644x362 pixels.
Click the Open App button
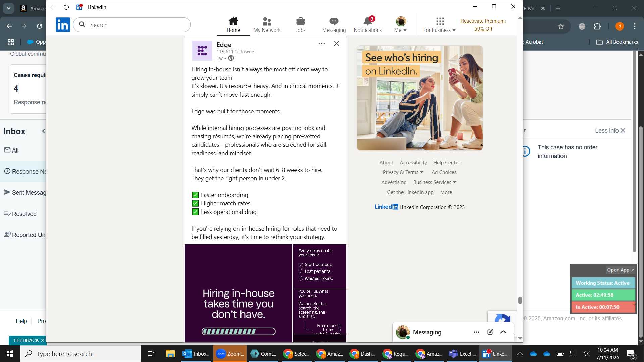pyautogui.click(x=621, y=270)
